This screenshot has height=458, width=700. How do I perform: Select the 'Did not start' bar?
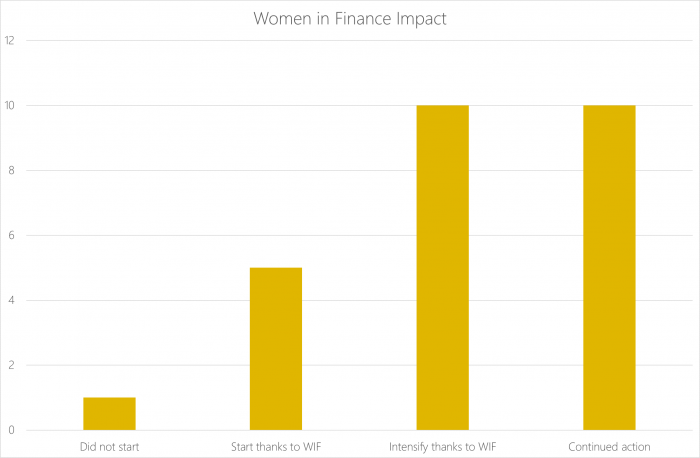point(109,414)
